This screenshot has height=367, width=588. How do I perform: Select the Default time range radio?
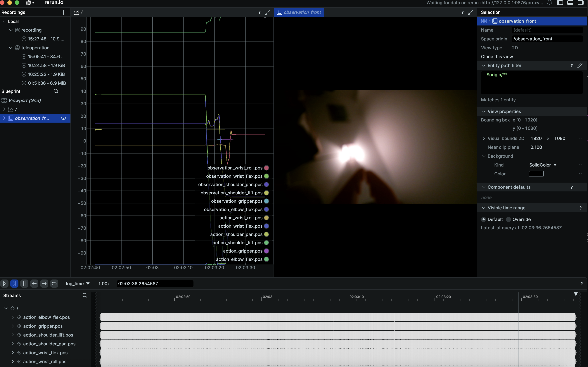492,219
